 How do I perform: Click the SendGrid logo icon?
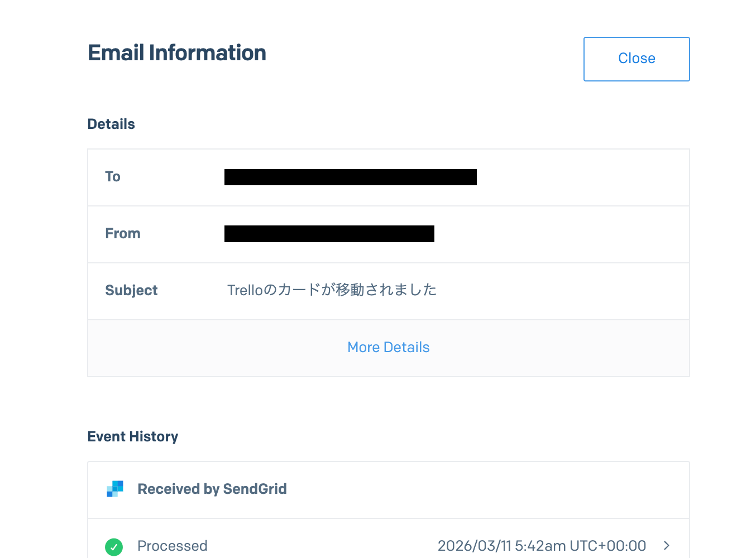click(x=115, y=489)
